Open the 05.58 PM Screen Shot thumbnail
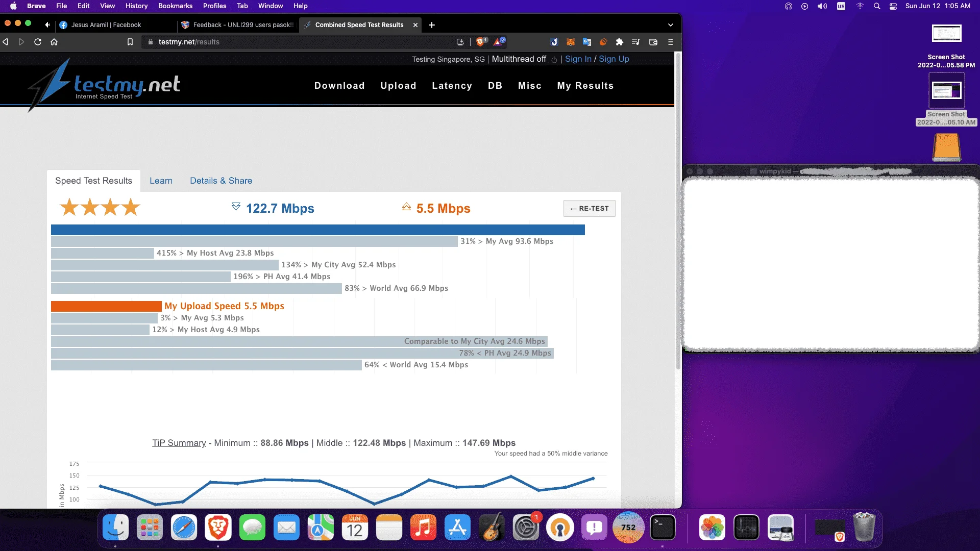Viewport: 980px width, 551px height. pyautogui.click(x=946, y=34)
